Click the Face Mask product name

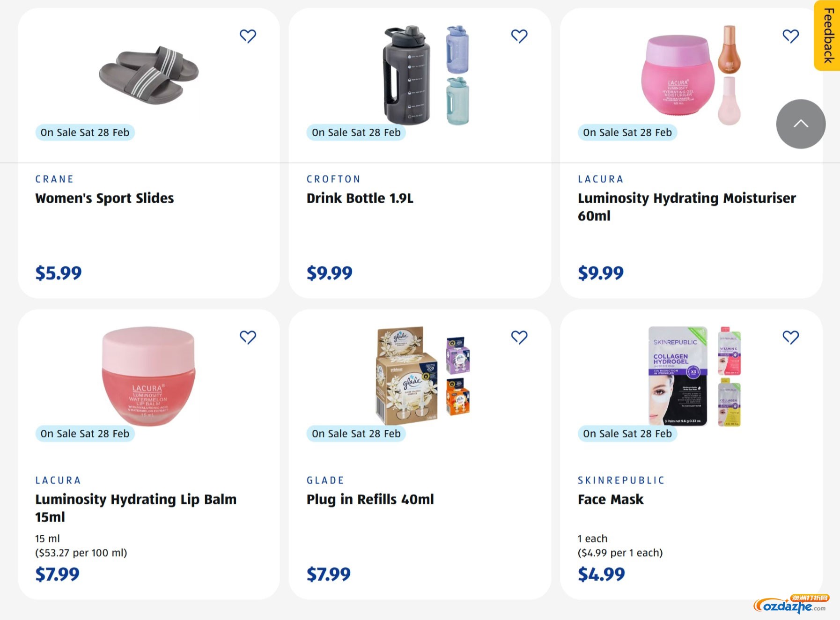[611, 499]
